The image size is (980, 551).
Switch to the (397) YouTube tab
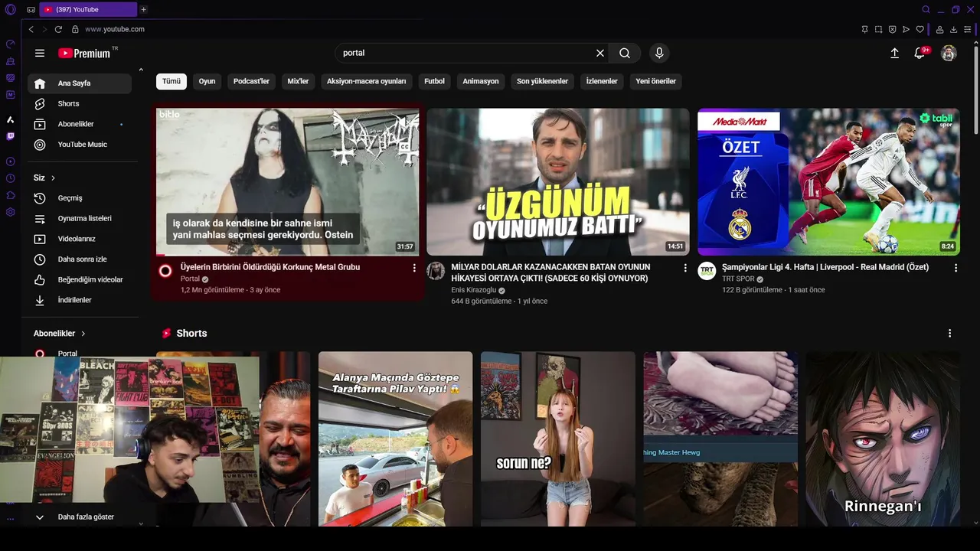click(87, 9)
